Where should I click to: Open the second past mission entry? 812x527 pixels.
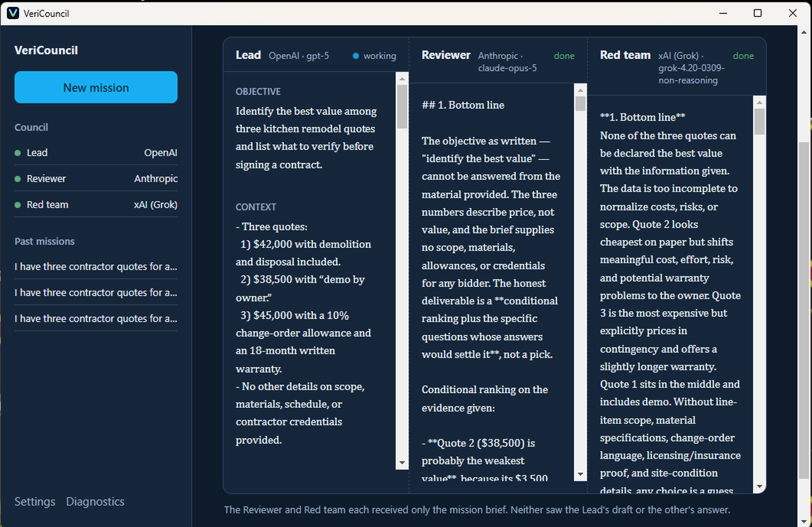(96, 292)
